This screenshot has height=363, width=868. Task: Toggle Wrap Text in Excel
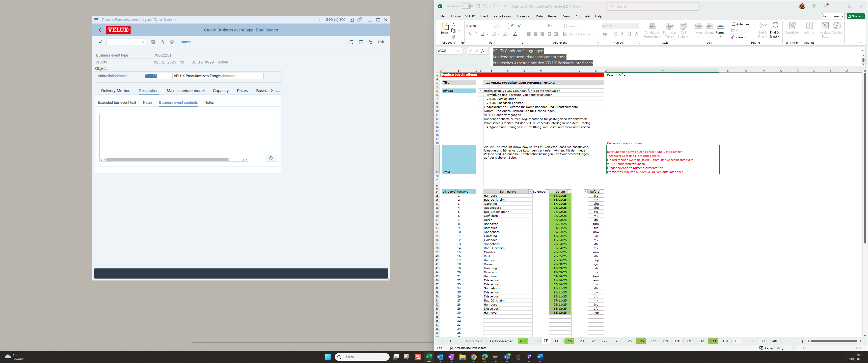(x=573, y=26)
